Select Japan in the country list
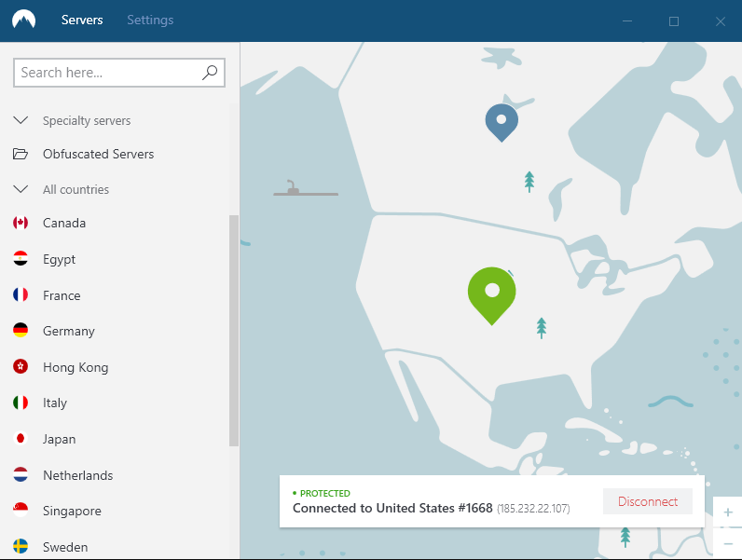This screenshot has height=560, width=742. tap(59, 440)
